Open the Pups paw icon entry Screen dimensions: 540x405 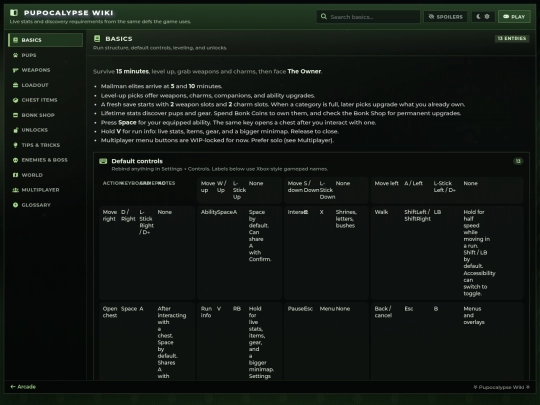[15, 55]
